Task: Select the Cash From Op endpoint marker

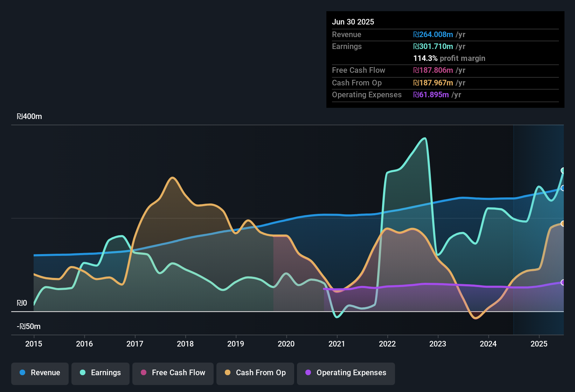Action: pyautogui.click(x=563, y=224)
